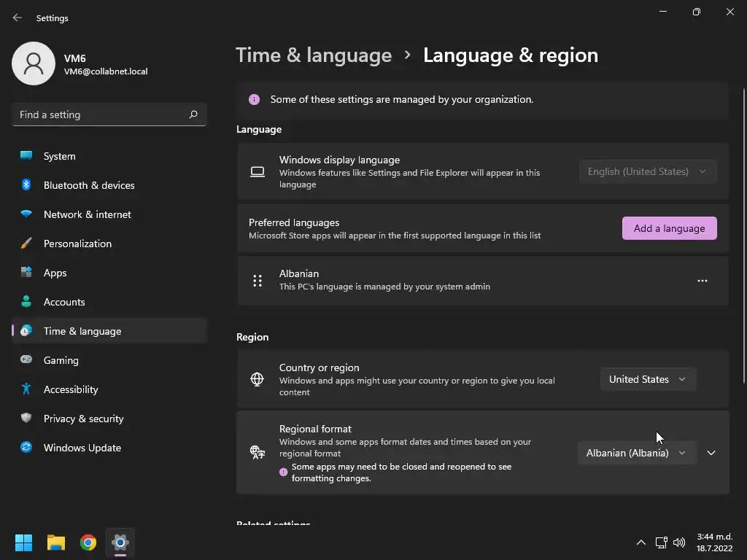The width and height of the screenshot is (747, 560).
Task: Click the Add a language button
Action: click(x=669, y=228)
